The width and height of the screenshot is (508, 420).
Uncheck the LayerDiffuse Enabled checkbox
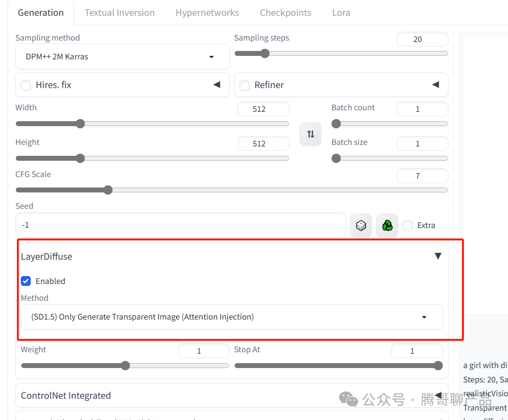(x=26, y=281)
